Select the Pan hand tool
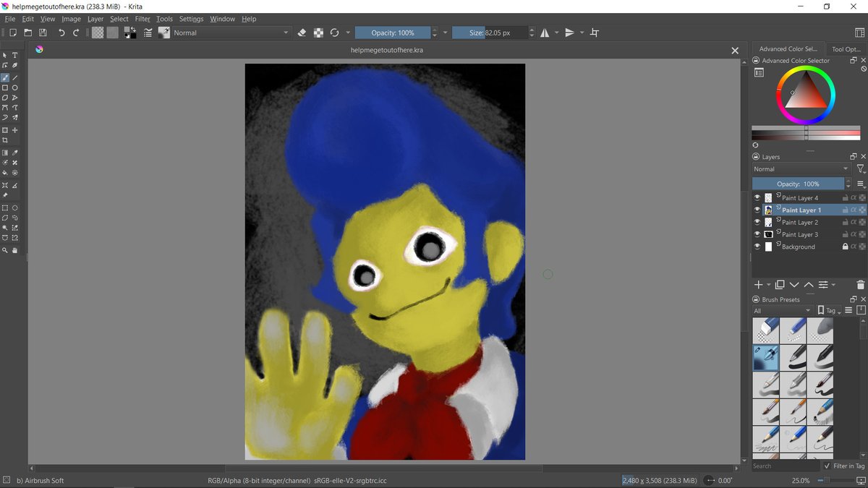The image size is (868, 488). [14, 250]
